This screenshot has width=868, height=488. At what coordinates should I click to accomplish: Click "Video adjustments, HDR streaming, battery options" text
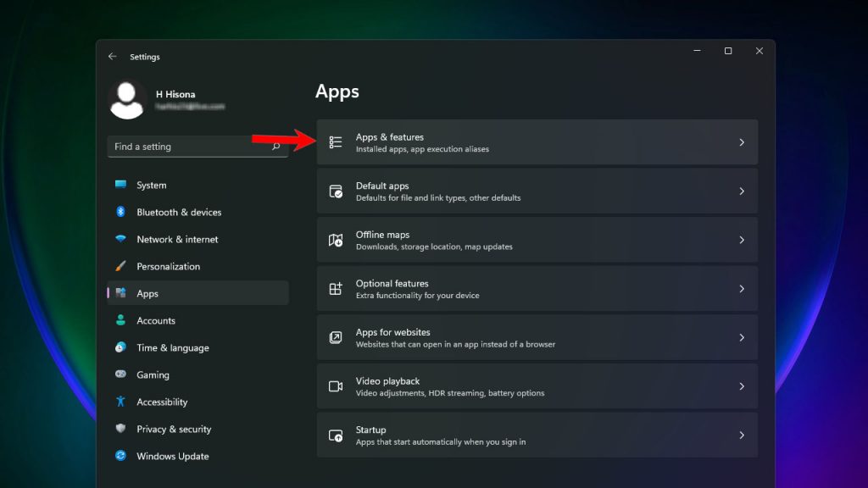click(x=450, y=393)
